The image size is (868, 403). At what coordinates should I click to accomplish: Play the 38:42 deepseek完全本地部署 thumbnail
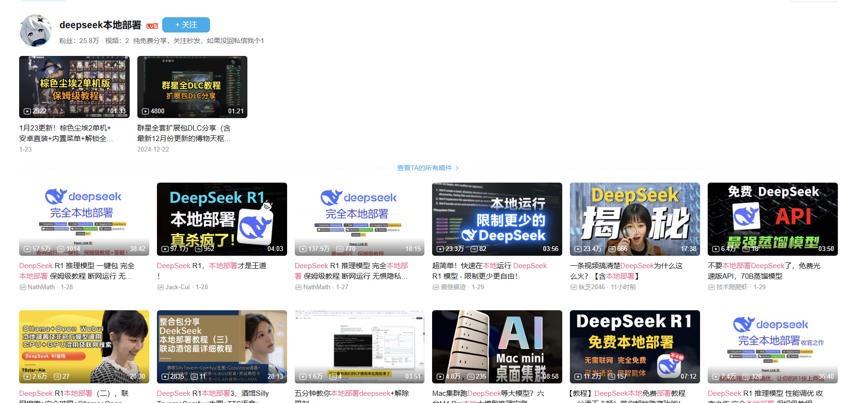(x=84, y=219)
